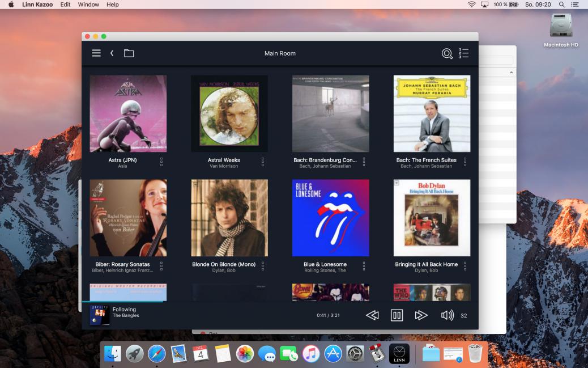Click the track progress bar
This screenshot has height=368, width=588.
point(227,302)
